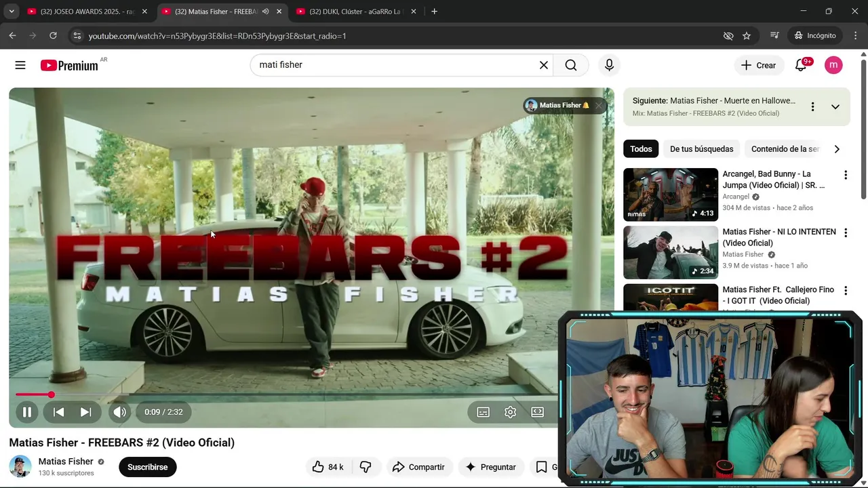
Task: Open the Preguntar AI button
Action: click(490, 467)
